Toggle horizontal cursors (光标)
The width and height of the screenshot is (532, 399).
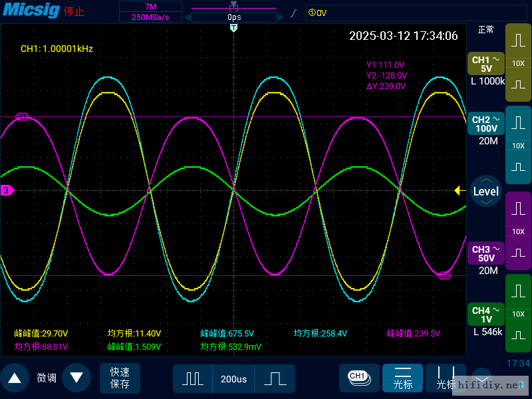(403, 378)
